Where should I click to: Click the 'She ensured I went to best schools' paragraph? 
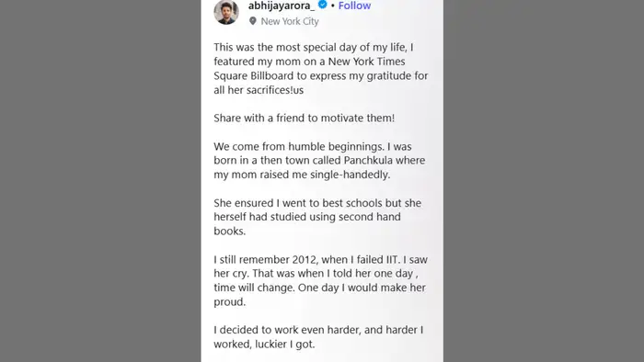[317, 217]
